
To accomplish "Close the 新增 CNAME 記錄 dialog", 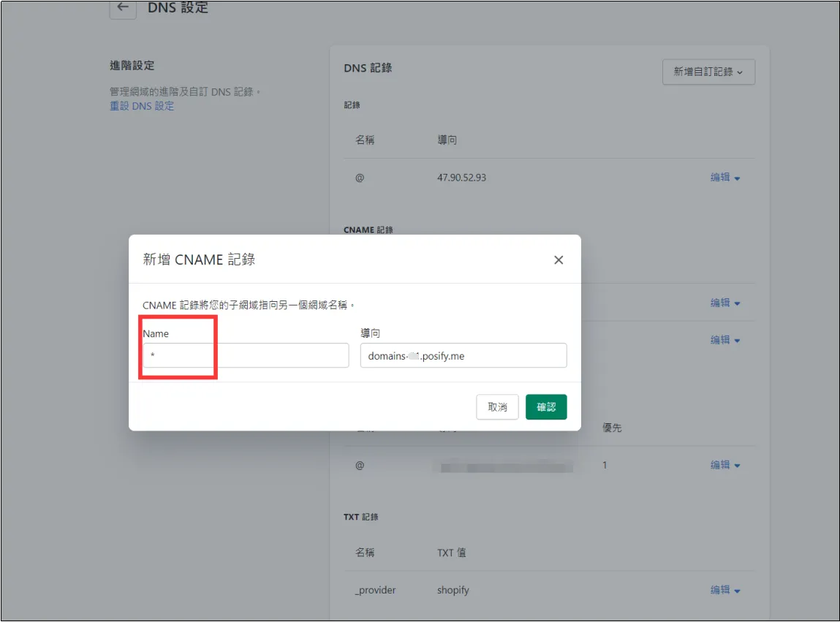I will tap(559, 259).
